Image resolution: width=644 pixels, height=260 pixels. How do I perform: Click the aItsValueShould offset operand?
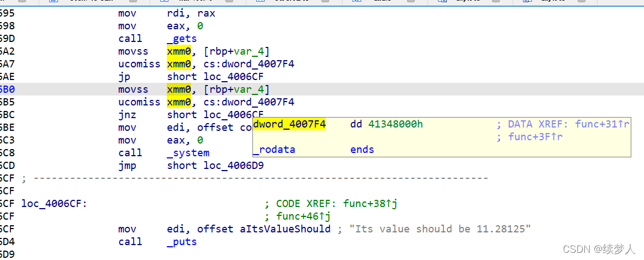[x=285, y=229]
